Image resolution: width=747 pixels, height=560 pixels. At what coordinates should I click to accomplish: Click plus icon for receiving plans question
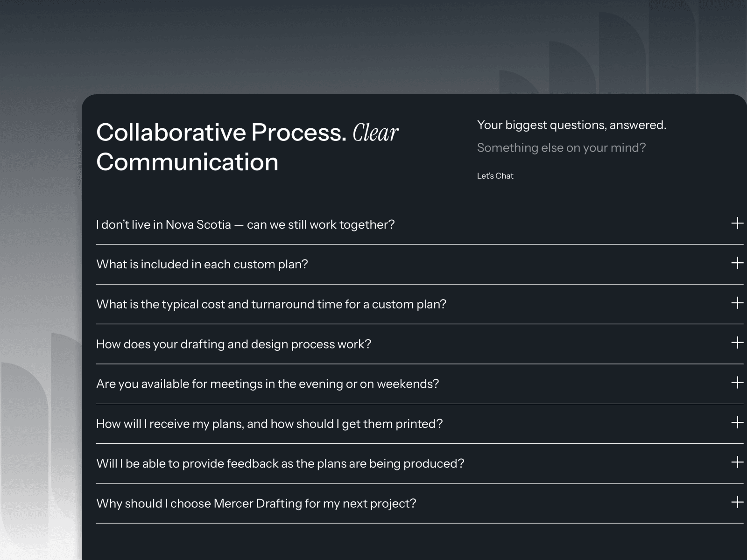click(x=737, y=423)
